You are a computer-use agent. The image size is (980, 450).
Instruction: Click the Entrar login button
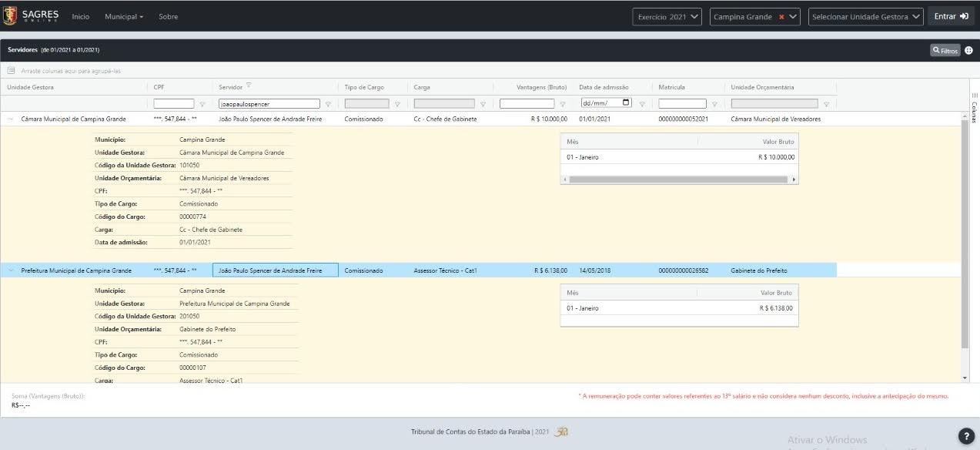click(951, 17)
